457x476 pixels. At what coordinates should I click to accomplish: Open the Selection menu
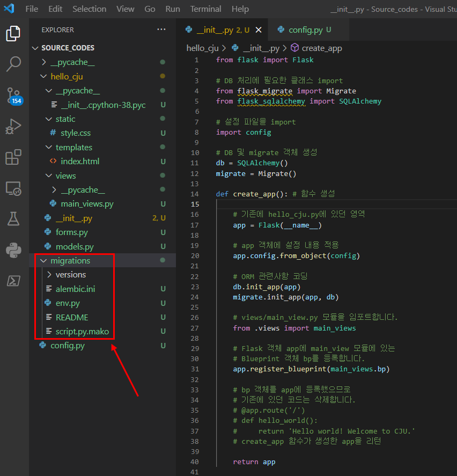(89, 9)
